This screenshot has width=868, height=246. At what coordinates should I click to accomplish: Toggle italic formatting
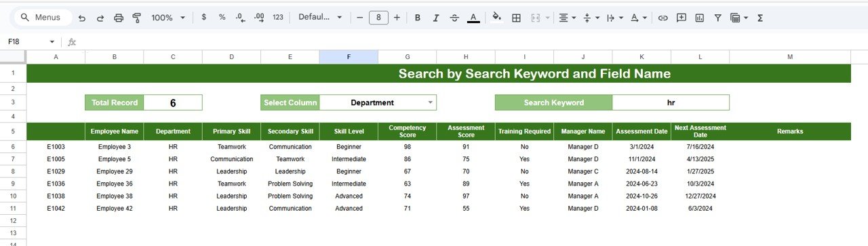tap(436, 18)
